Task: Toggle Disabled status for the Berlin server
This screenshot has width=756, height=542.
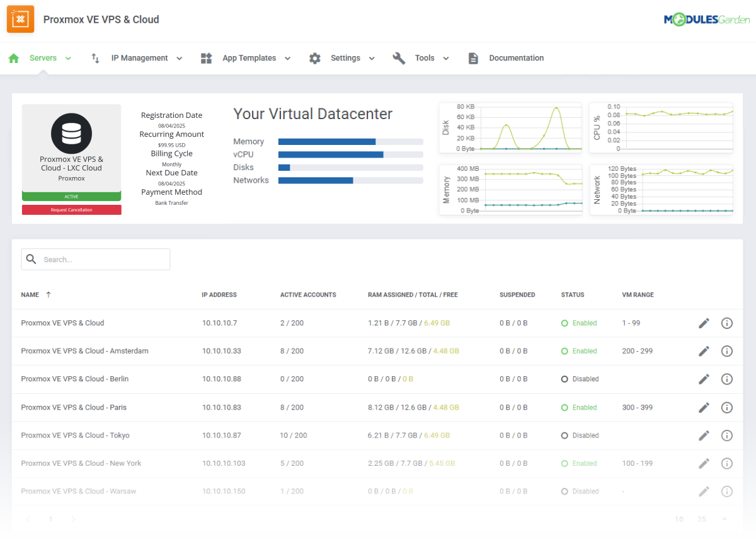Action: coord(580,379)
